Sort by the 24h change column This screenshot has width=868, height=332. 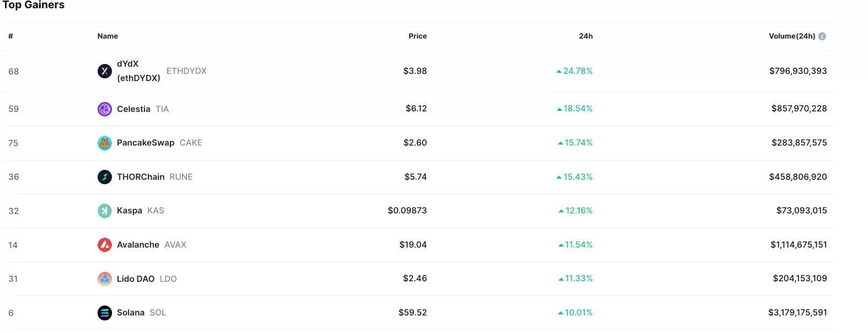tap(586, 36)
